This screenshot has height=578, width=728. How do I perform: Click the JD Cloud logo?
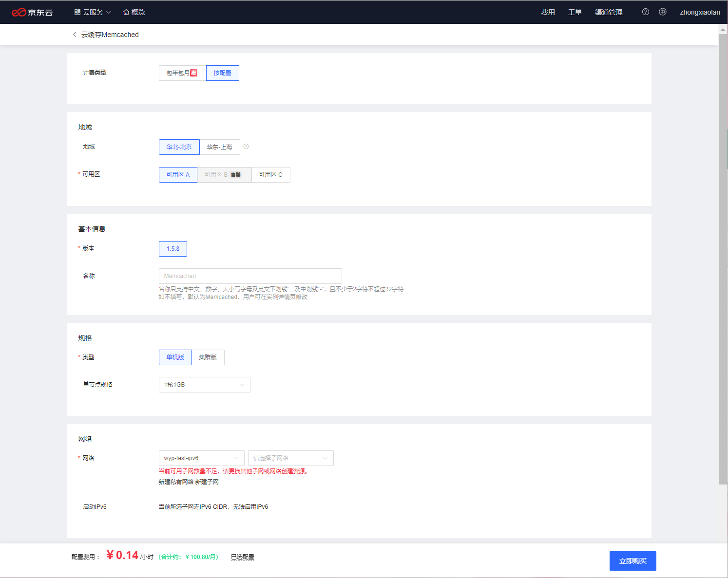[32, 12]
